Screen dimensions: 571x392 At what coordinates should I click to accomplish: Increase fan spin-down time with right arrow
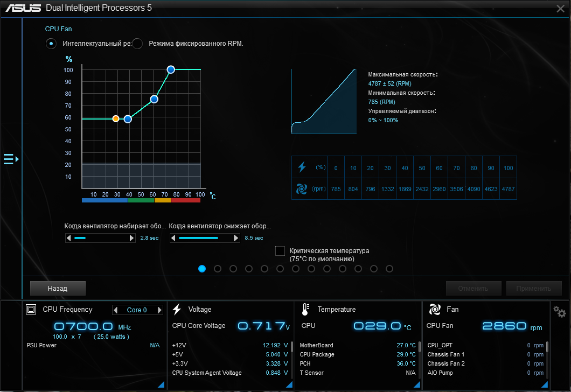coord(236,238)
